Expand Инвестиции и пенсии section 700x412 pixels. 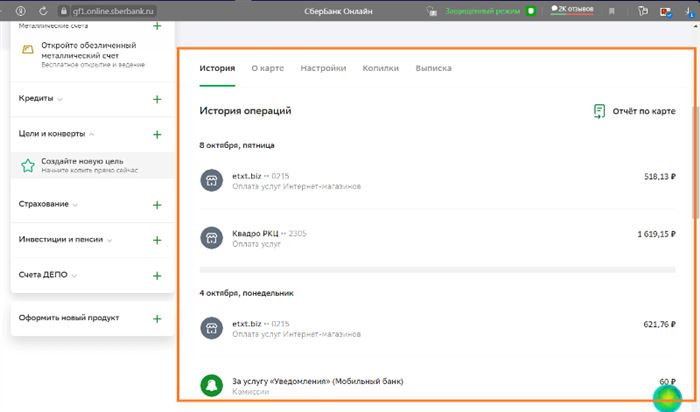pyautogui.click(x=65, y=239)
